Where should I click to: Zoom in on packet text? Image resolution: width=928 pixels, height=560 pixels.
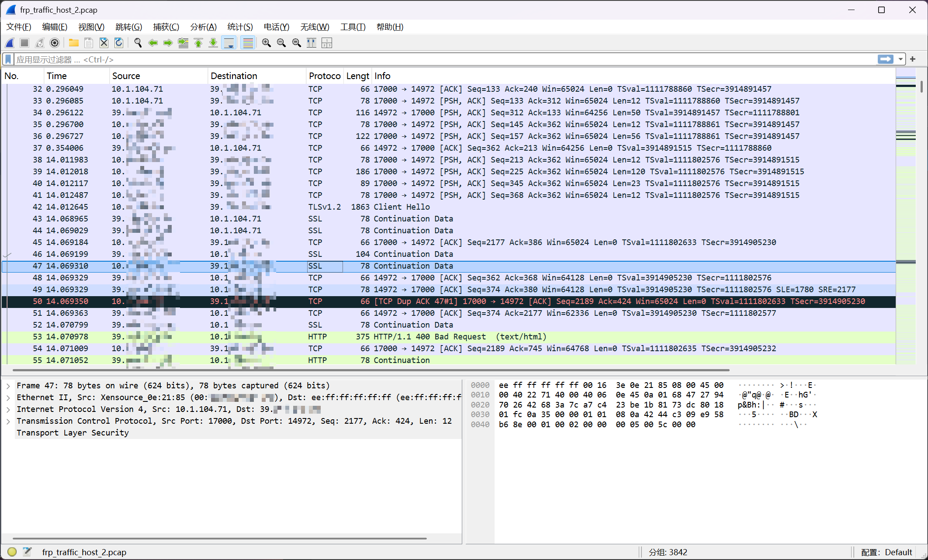coord(267,43)
